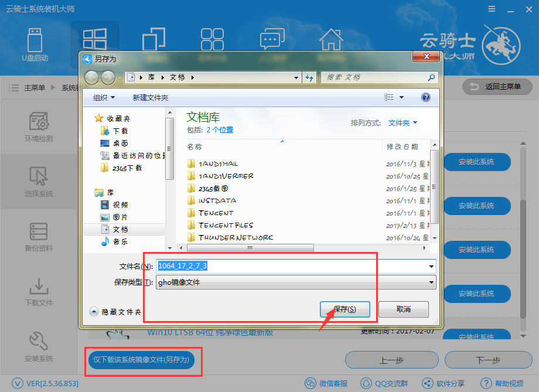
Task: Click the first 安装此系统 button in list
Action: point(477,162)
